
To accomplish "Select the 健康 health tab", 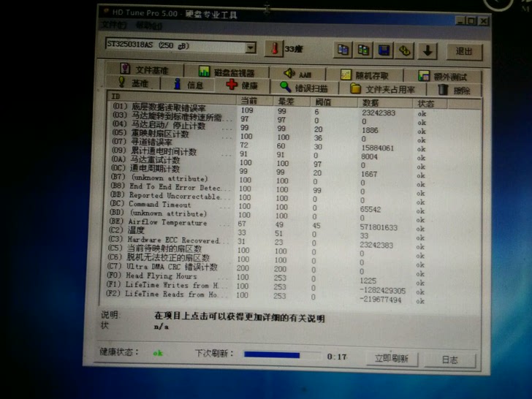I will click(x=242, y=85).
